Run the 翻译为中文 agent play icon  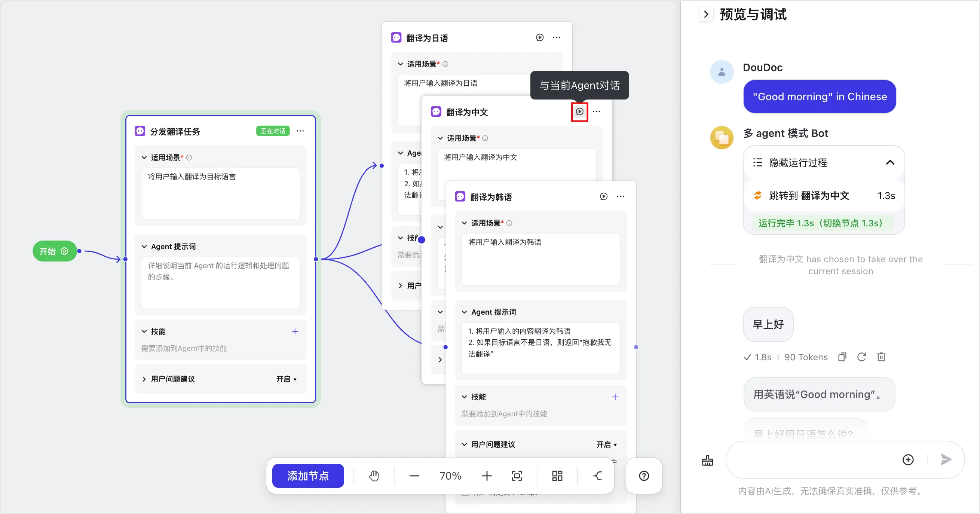tap(579, 111)
